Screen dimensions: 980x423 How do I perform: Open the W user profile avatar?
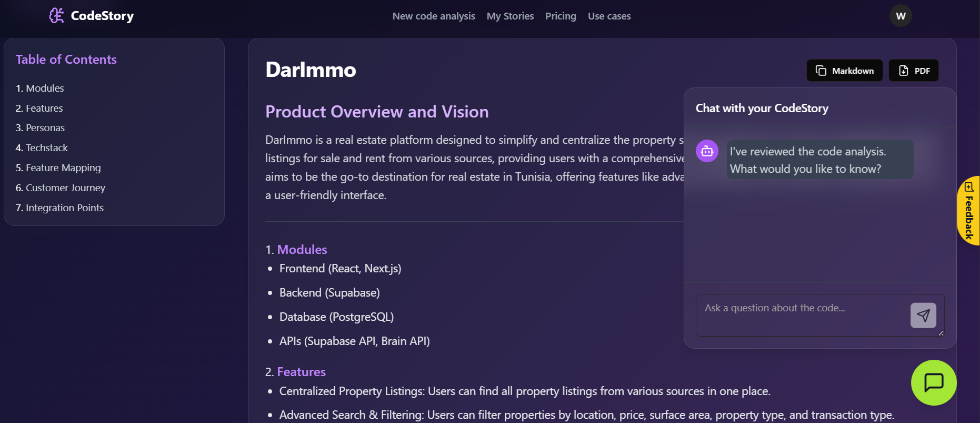[901, 16]
